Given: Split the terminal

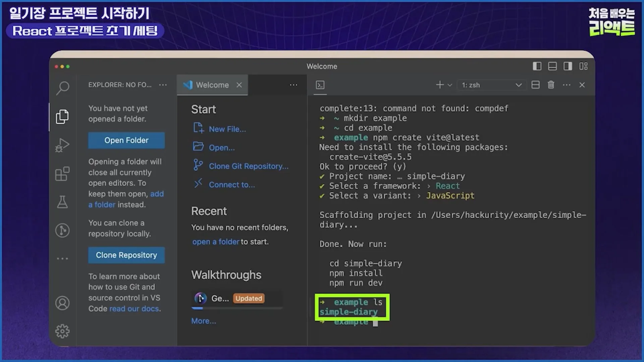Looking at the screenshot, I should 536,85.
